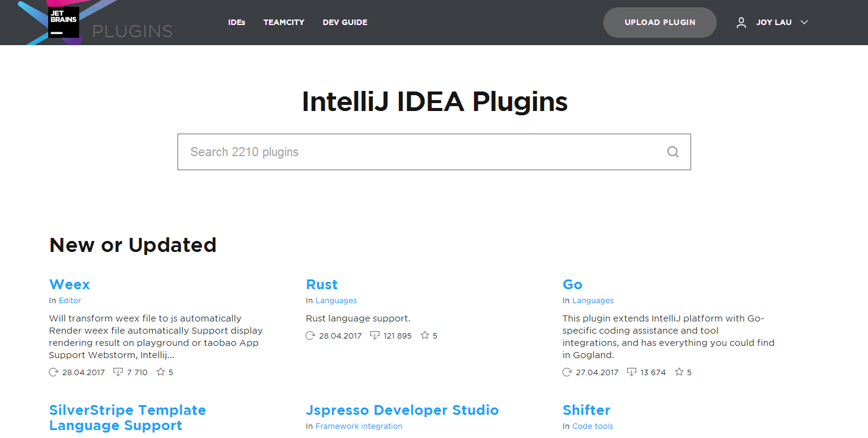Click the Go downloads icon
Image resolution: width=868 pixels, height=438 pixels.
click(632, 372)
